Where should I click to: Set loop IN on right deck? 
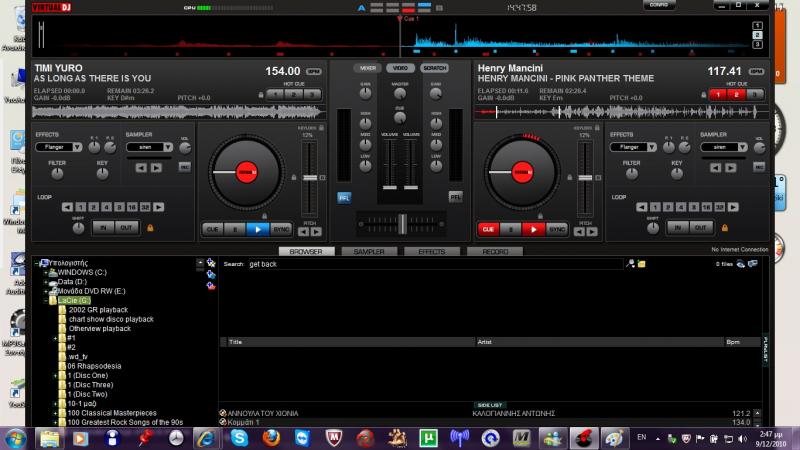[678, 228]
